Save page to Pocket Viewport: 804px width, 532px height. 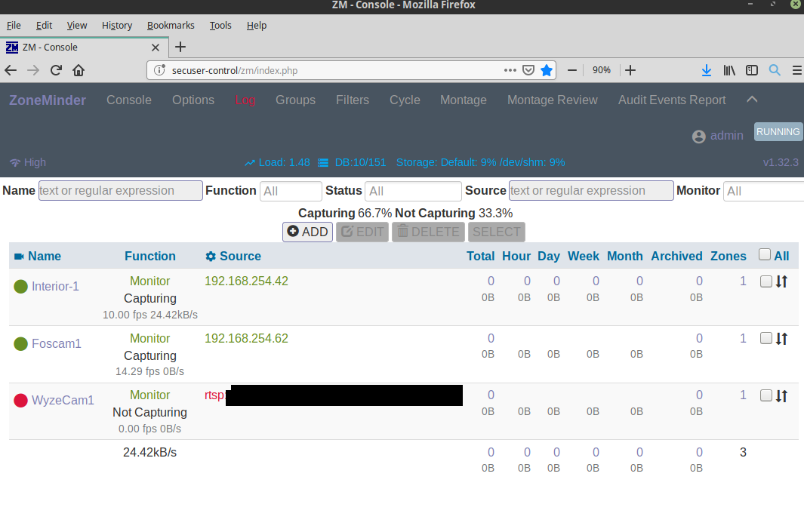(528, 70)
